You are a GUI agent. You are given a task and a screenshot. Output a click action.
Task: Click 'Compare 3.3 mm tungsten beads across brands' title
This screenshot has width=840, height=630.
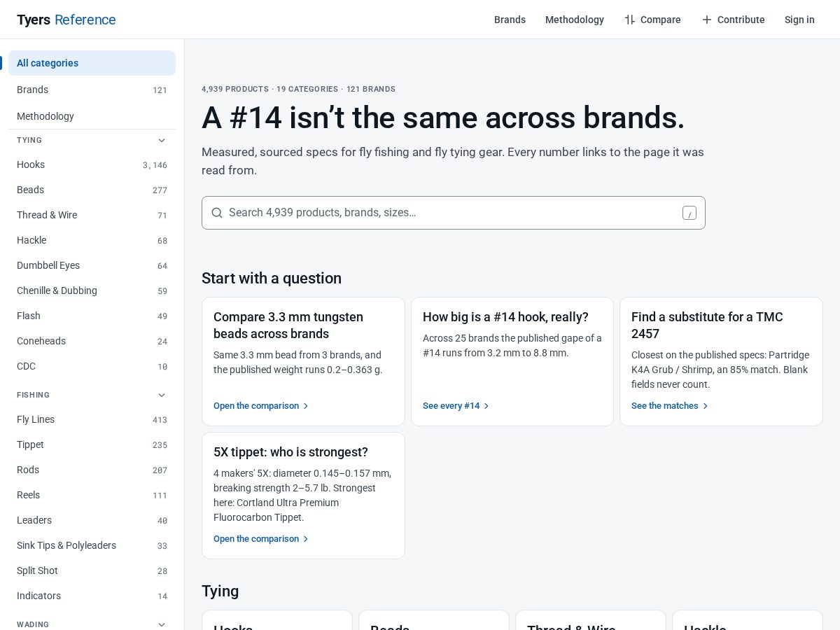point(288,325)
